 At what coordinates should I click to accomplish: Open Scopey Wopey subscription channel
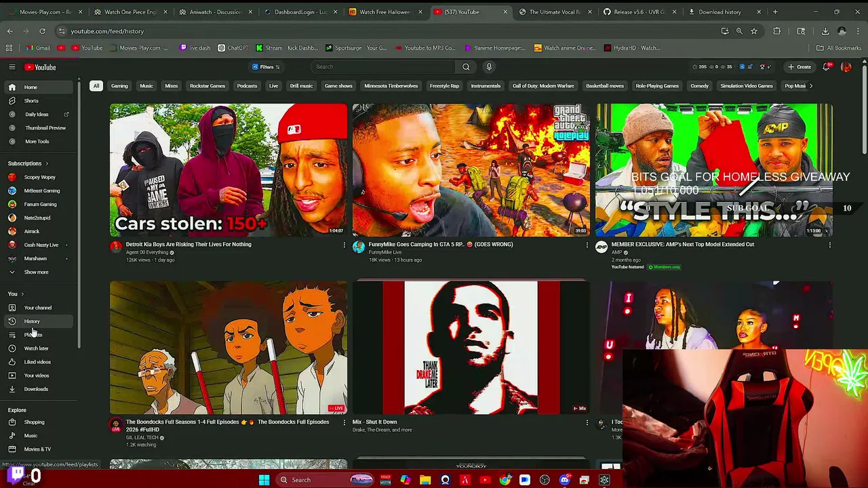(39, 177)
